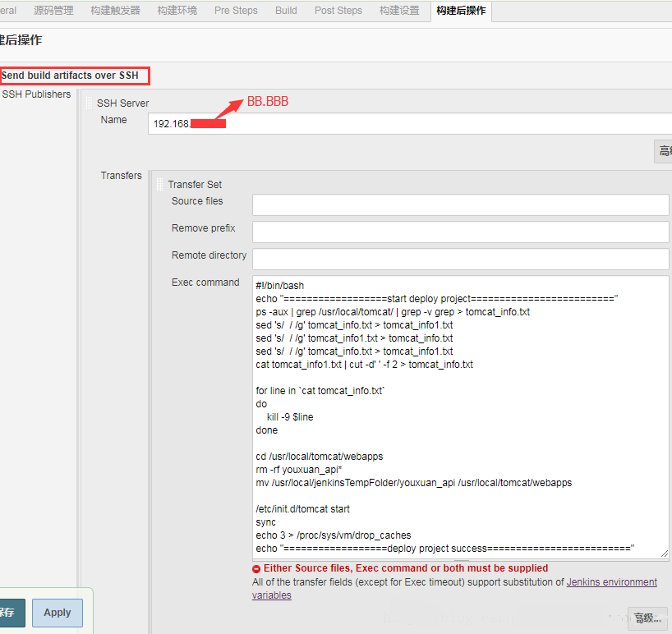
Task: Click the 'echo 3 > /proc/sys/vm/drop_caches' line
Action: (x=334, y=535)
